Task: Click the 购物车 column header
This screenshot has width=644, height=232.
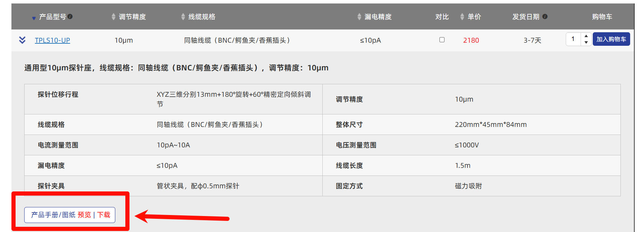Action: coord(602,17)
